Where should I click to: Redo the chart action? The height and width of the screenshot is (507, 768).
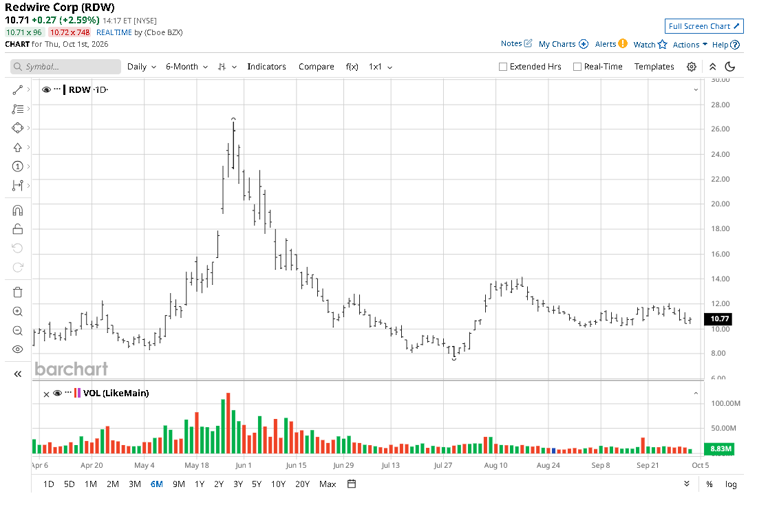(x=18, y=267)
